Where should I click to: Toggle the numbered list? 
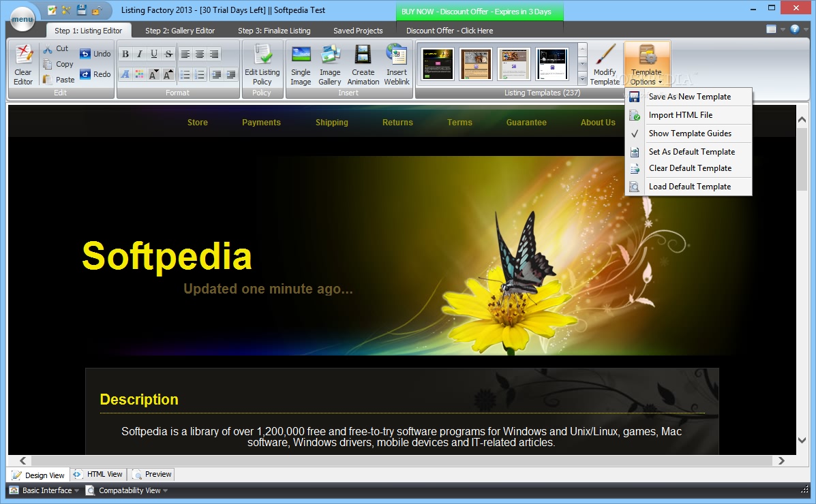(x=200, y=75)
